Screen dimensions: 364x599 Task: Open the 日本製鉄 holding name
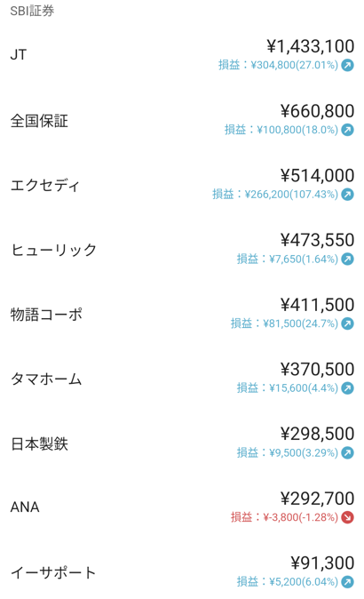point(39,443)
